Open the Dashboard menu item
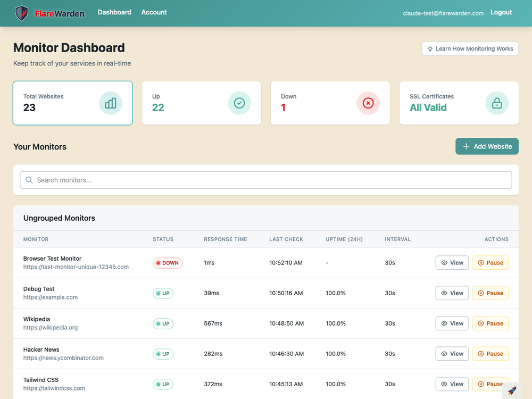The width and height of the screenshot is (532, 399). (114, 12)
